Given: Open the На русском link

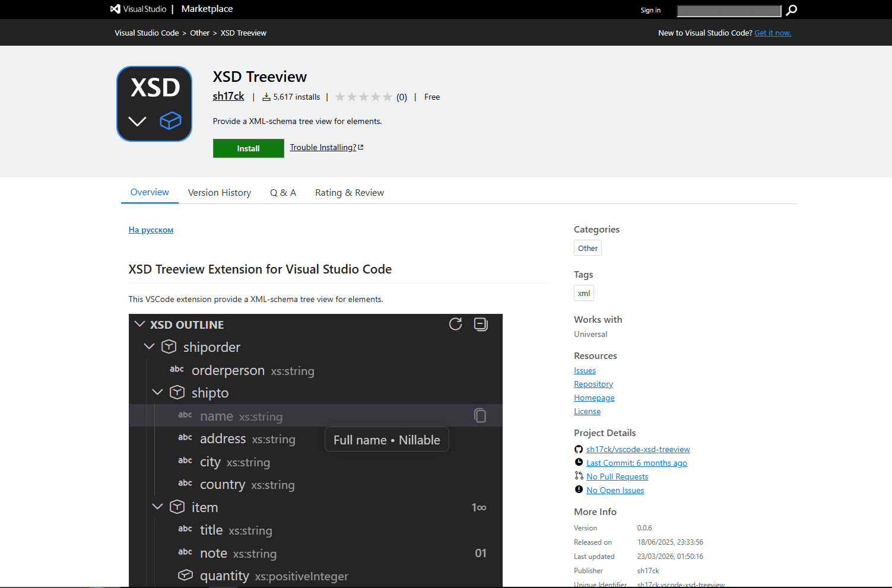Looking at the screenshot, I should (151, 230).
